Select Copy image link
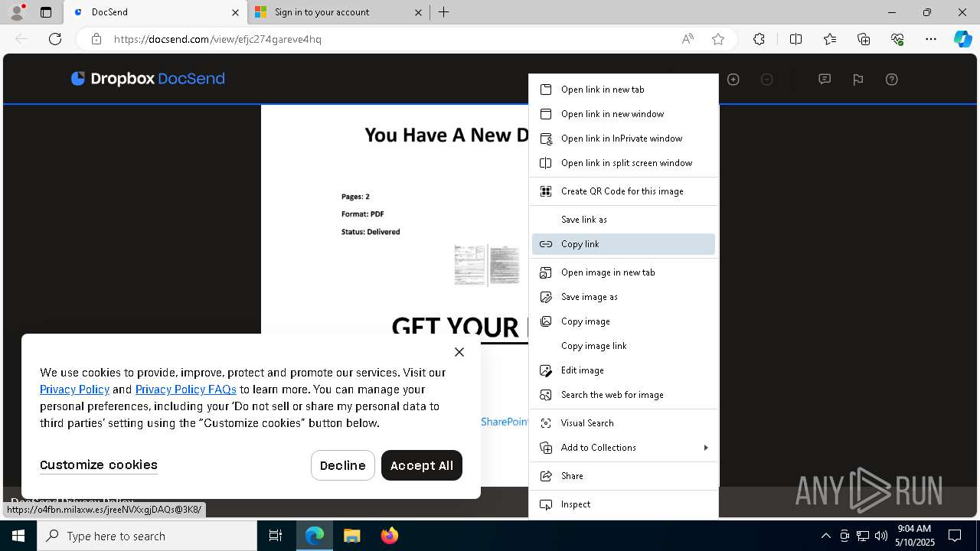This screenshot has height=551, width=980. click(623, 346)
